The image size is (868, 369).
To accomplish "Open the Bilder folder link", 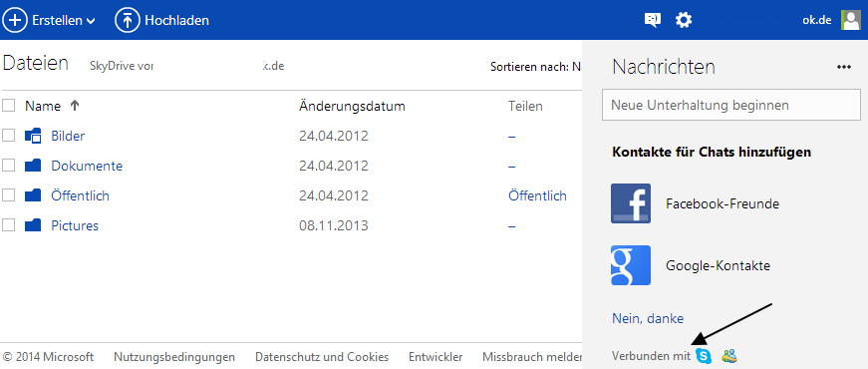I will pyautogui.click(x=68, y=136).
